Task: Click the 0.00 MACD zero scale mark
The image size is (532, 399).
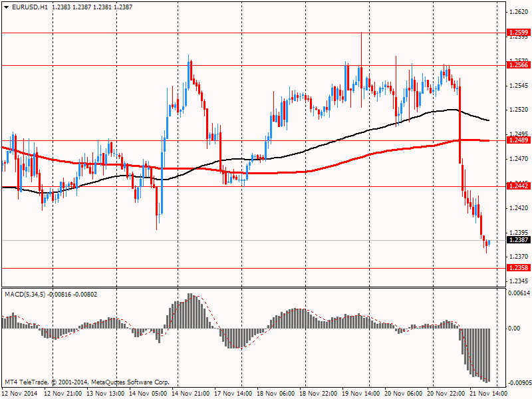Action: pos(514,329)
